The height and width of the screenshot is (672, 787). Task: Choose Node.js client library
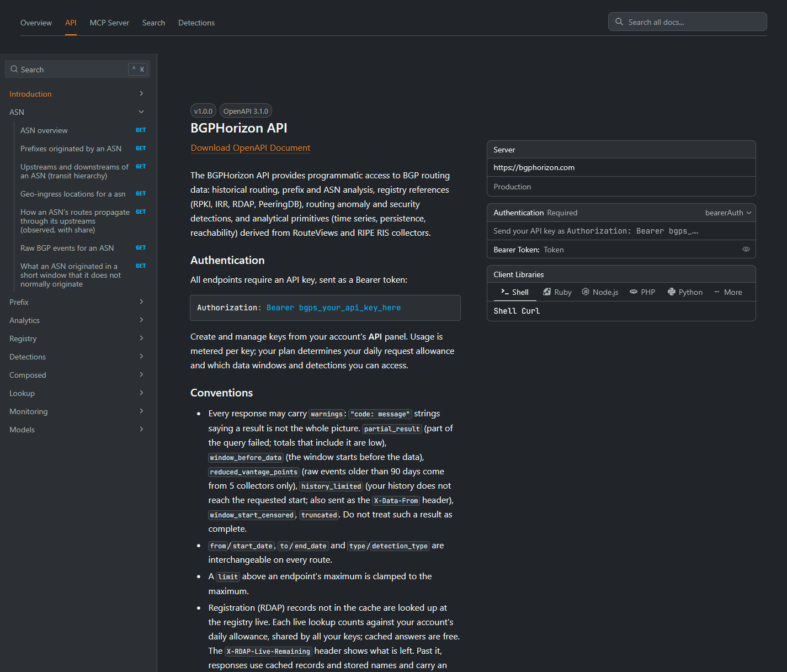tap(600, 292)
